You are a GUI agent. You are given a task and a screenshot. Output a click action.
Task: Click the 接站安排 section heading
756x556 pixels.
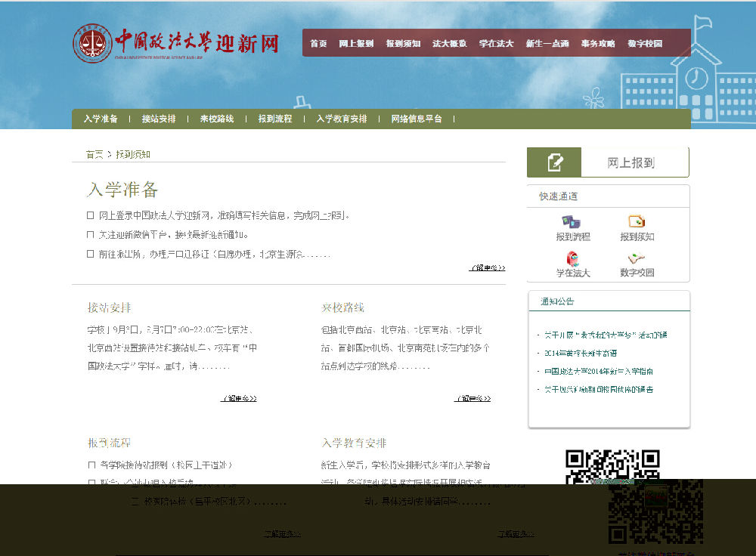point(109,307)
